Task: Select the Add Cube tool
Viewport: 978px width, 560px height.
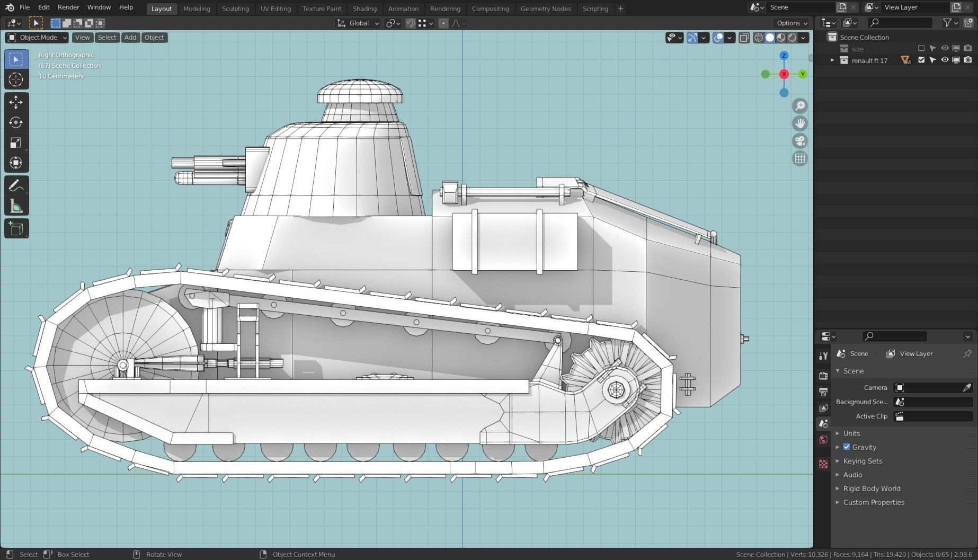Action: tap(16, 229)
